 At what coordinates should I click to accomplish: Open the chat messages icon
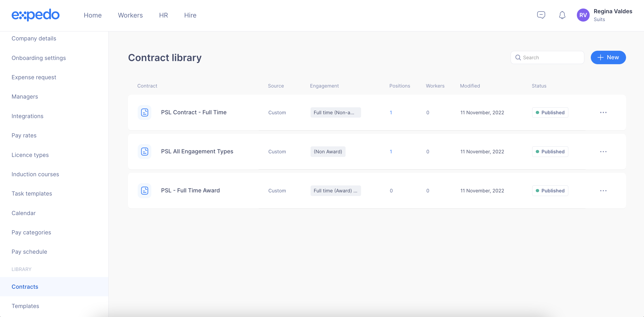(541, 15)
